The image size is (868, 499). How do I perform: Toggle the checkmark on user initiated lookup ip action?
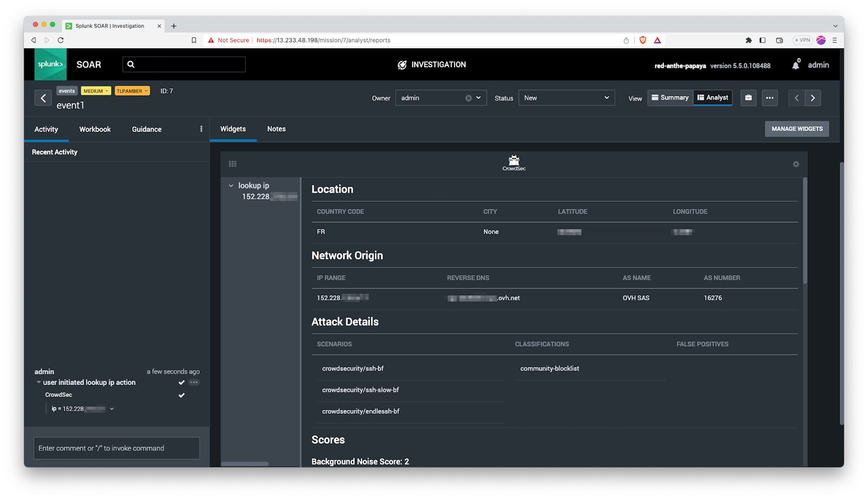[182, 382]
